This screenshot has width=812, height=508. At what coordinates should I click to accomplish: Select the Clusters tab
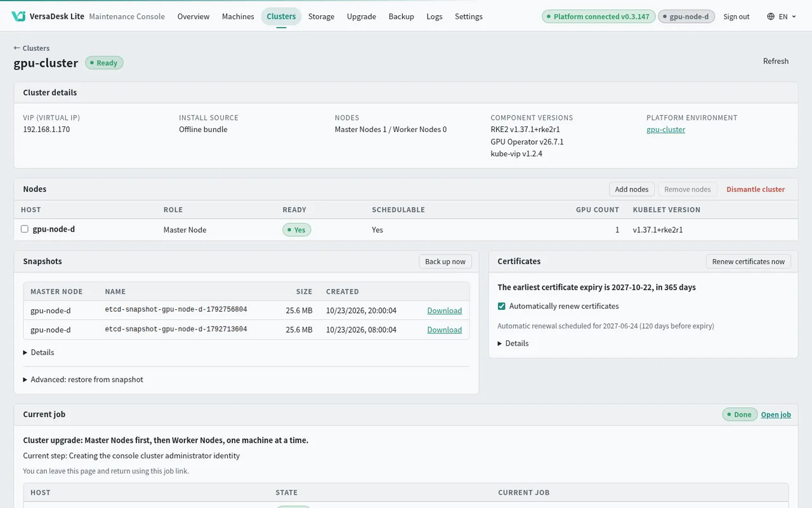[281, 17]
